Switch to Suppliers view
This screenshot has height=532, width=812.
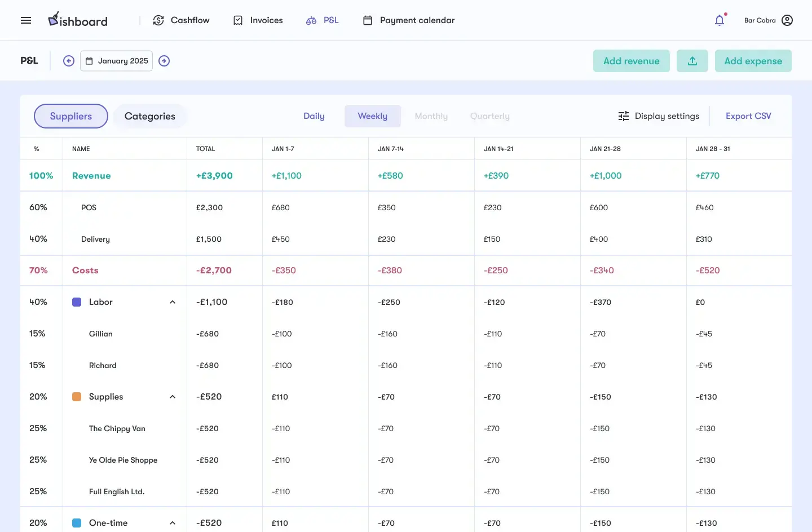[x=71, y=116]
